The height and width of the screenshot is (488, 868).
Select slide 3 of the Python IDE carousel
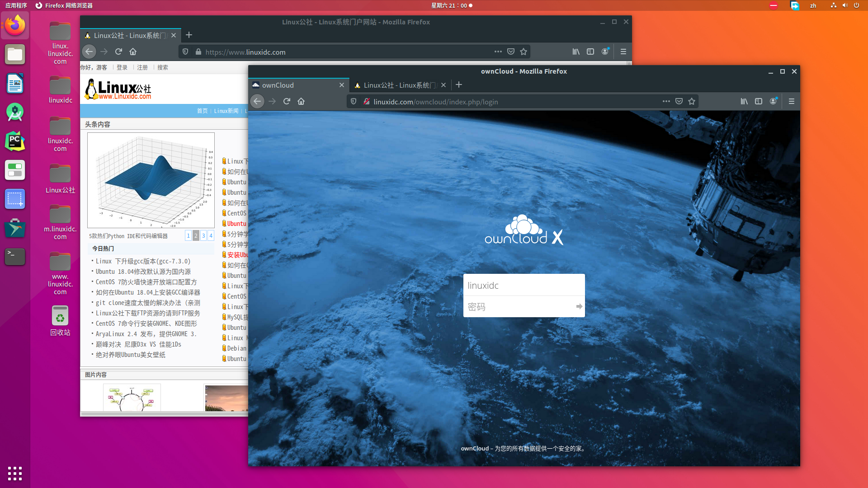point(203,235)
